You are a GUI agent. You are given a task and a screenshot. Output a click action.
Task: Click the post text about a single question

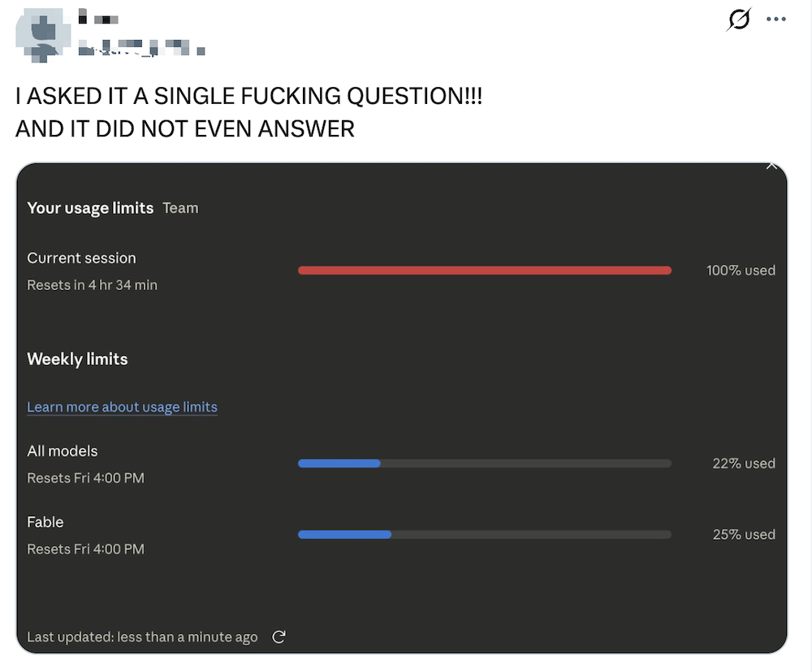(248, 112)
